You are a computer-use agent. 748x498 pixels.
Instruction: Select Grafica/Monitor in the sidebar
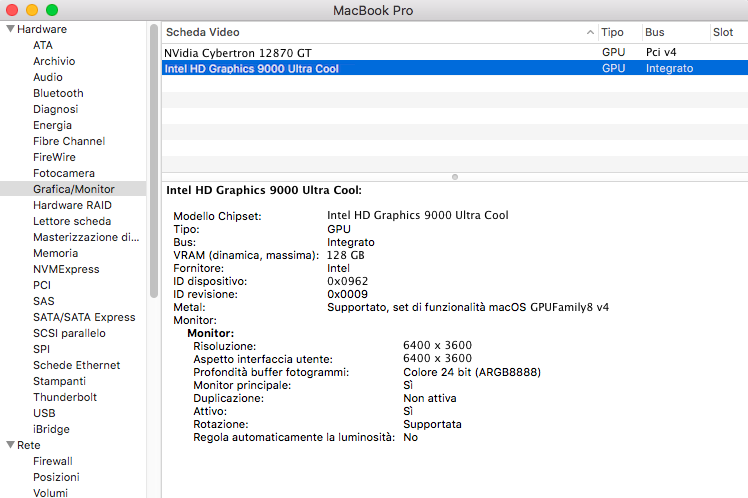pyautogui.click(x=74, y=189)
